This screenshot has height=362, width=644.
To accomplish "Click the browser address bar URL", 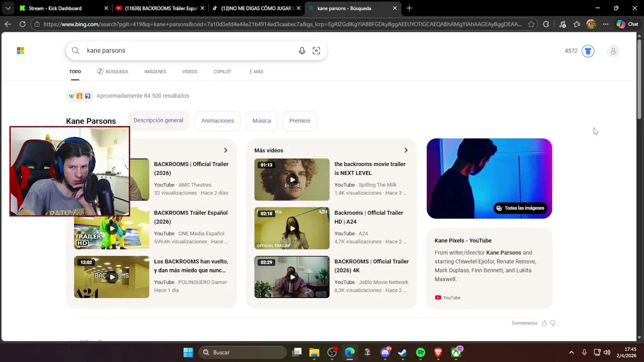I will 282,24.
